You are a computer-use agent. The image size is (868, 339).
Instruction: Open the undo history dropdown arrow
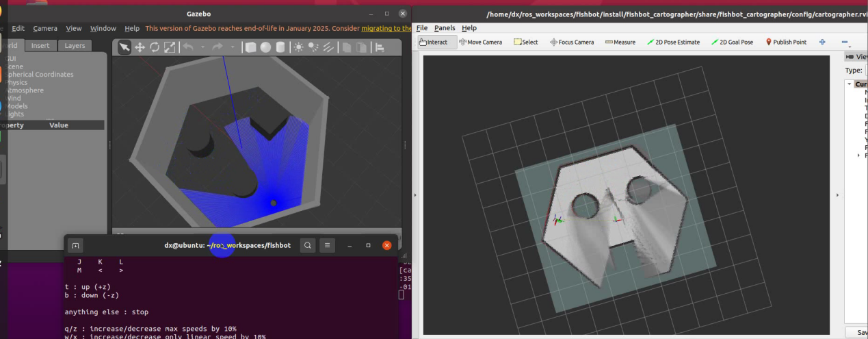click(202, 47)
